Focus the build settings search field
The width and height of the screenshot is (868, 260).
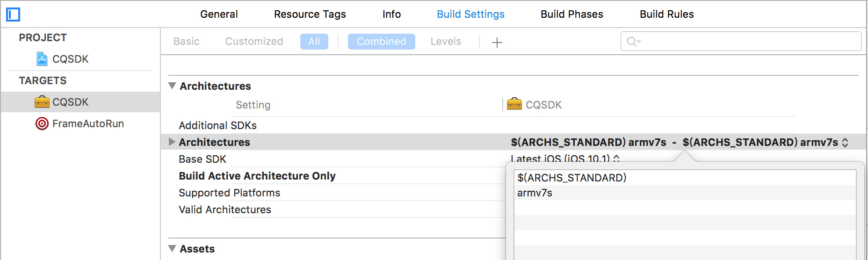(x=741, y=41)
